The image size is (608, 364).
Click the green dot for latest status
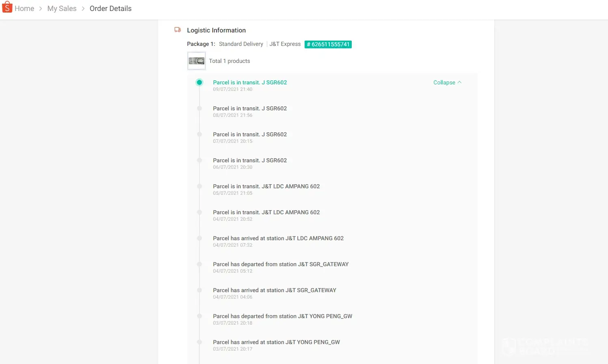click(199, 82)
